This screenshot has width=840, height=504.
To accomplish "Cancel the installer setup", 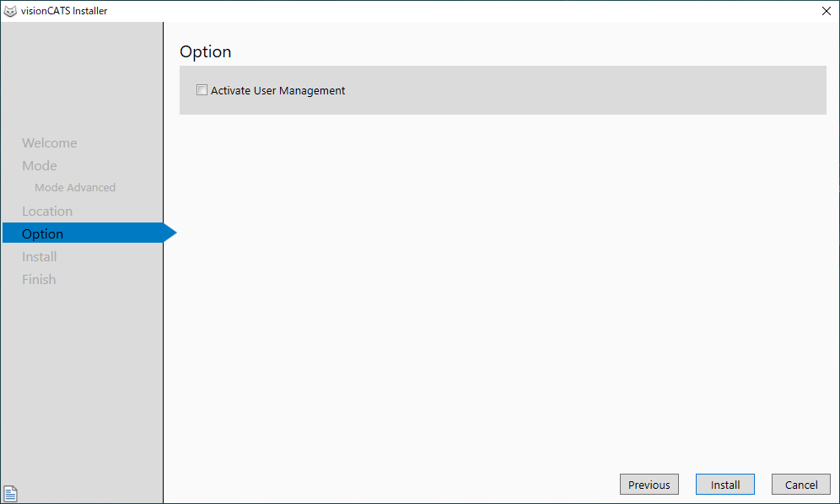I will pyautogui.click(x=800, y=485).
